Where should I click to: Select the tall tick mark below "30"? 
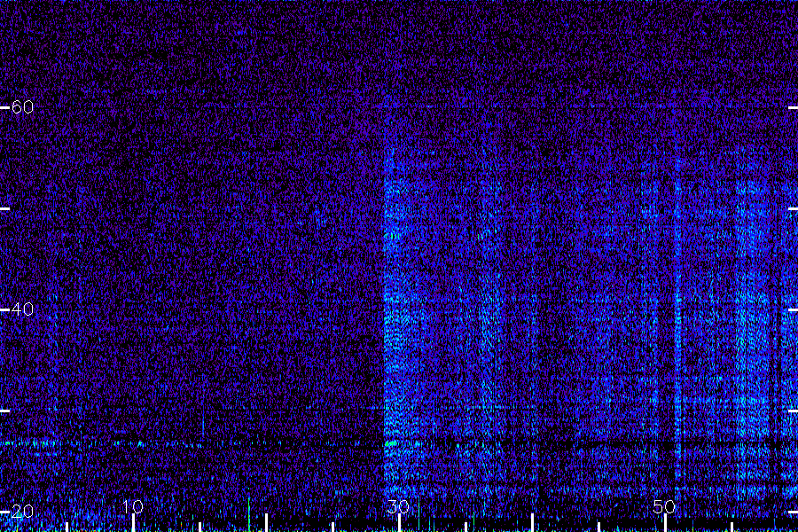[399, 523]
